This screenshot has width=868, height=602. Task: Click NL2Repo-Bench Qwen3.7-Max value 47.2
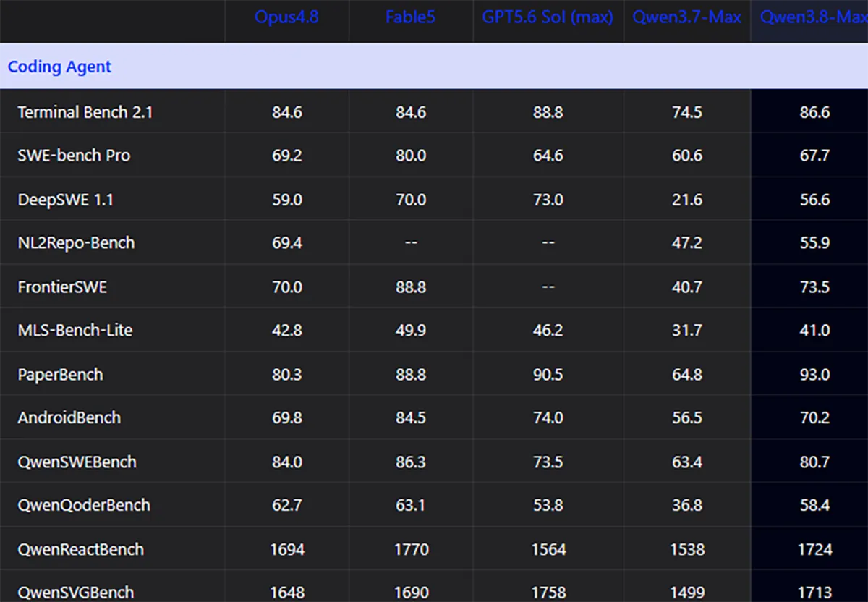(x=687, y=243)
